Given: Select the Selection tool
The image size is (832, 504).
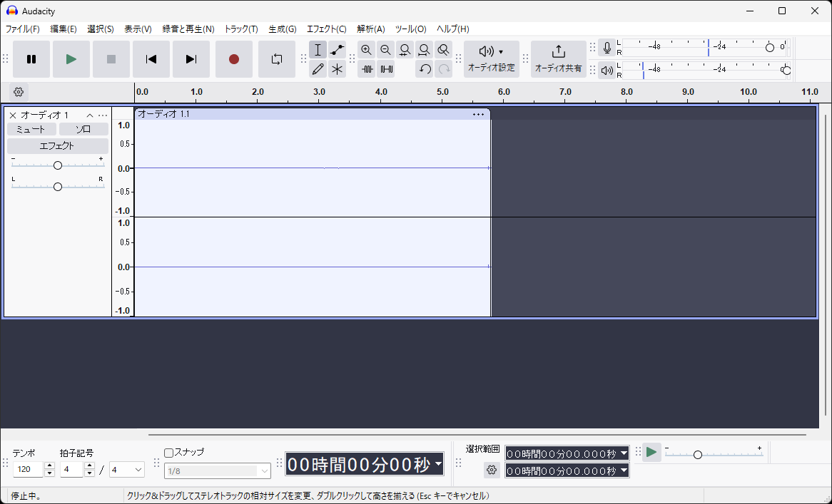Looking at the screenshot, I should [318, 50].
